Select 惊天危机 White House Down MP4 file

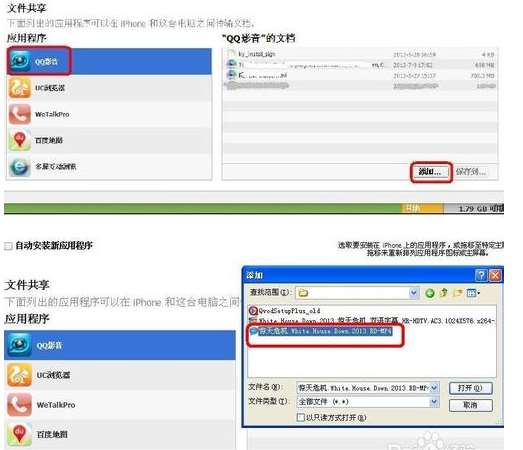322,331
